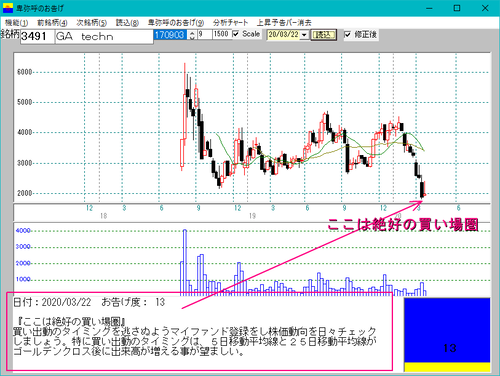Click the stock name field GA techn

coord(104,36)
